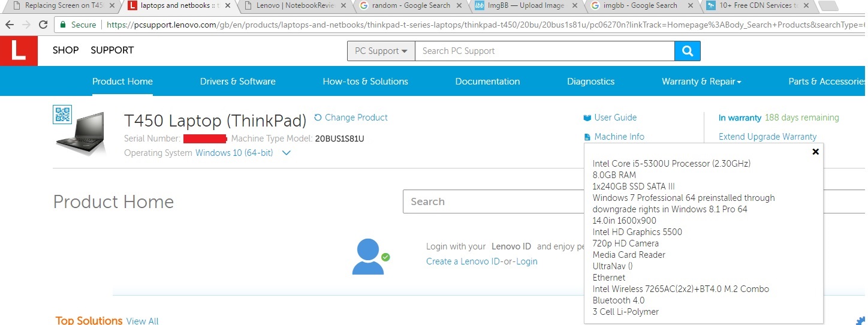Click the 20BUS1S81U machine type model text

click(x=339, y=139)
